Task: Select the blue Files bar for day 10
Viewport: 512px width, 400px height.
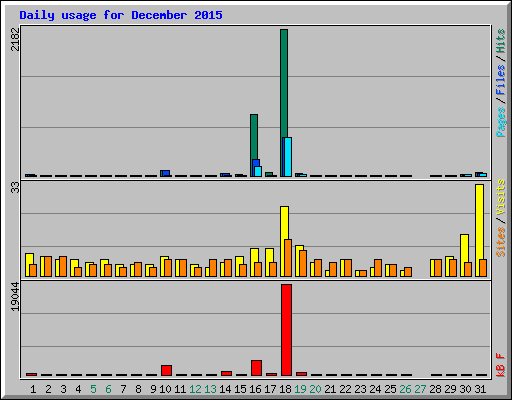Action: [166, 173]
